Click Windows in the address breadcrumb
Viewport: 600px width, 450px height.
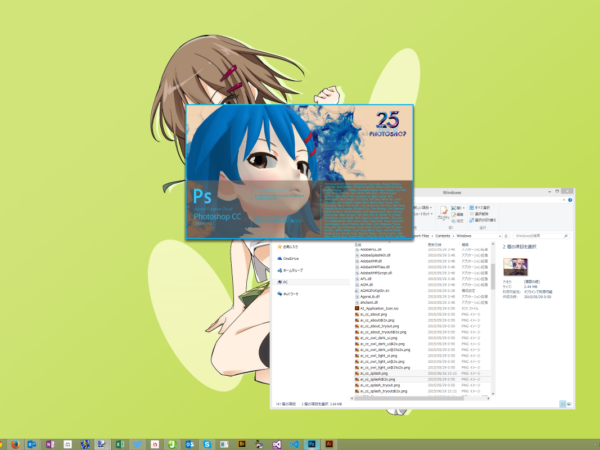click(x=464, y=236)
